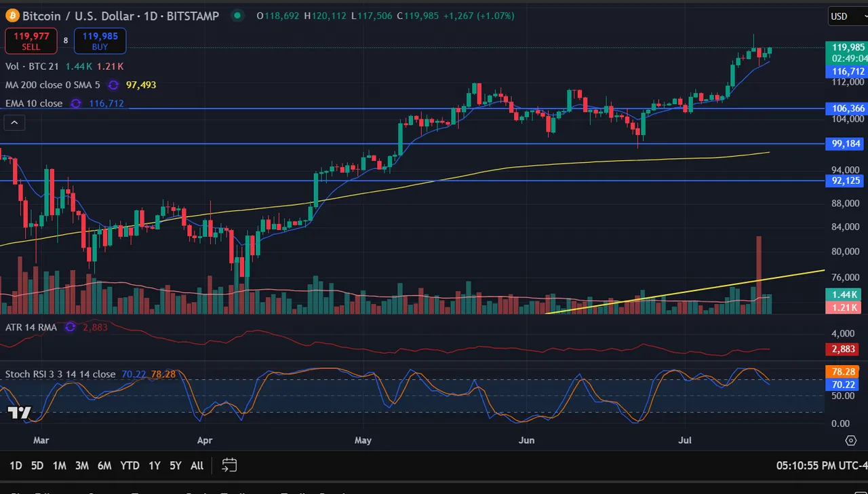Image resolution: width=868 pixels, height=494 pixels.
Task: Click the Vol · BTC 21 indicator legend
Action: pos(32,66)
